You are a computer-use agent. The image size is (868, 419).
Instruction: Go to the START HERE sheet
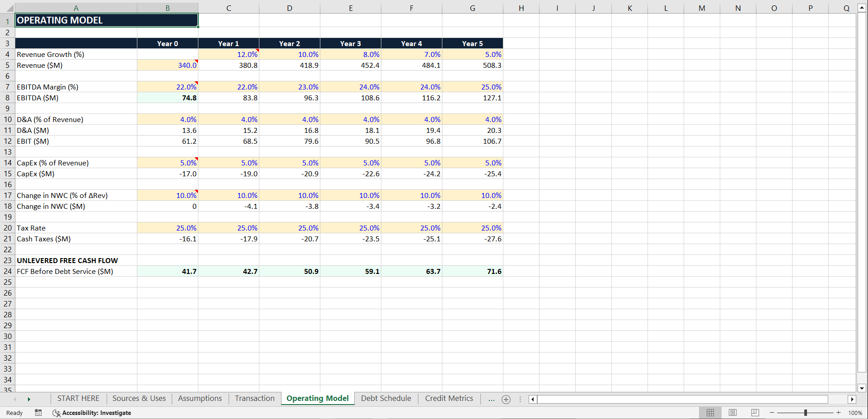(x=78, y=398)
